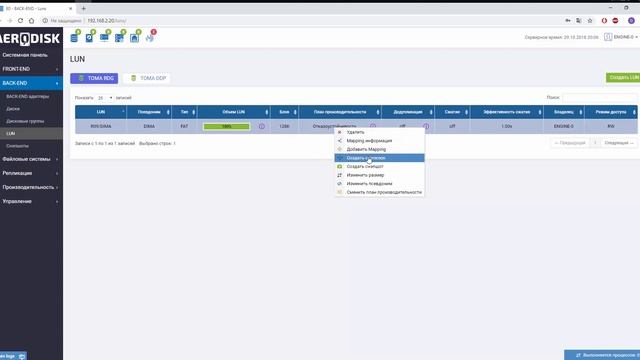Screen dimensions: 640x360
Task: Click the Поиск search input field
Action: pyautogui.click(x=600, y=98)
